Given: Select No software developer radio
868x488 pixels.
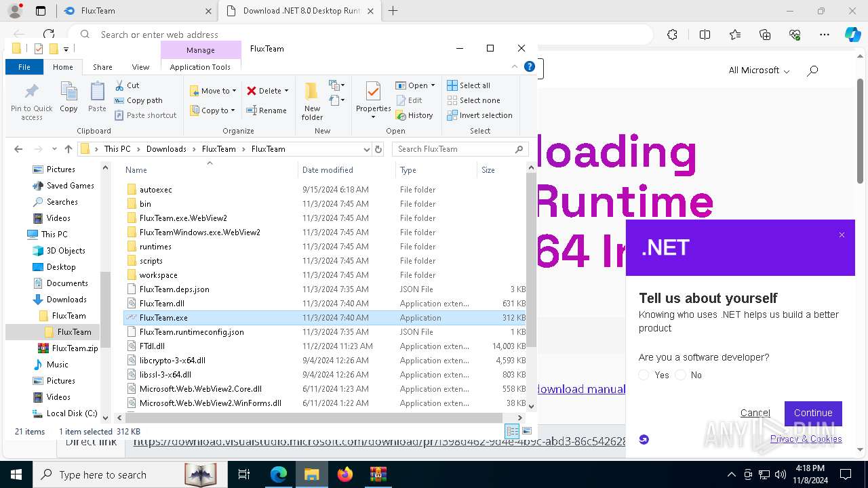Looking at the screenshot, I should coord(681,375).
